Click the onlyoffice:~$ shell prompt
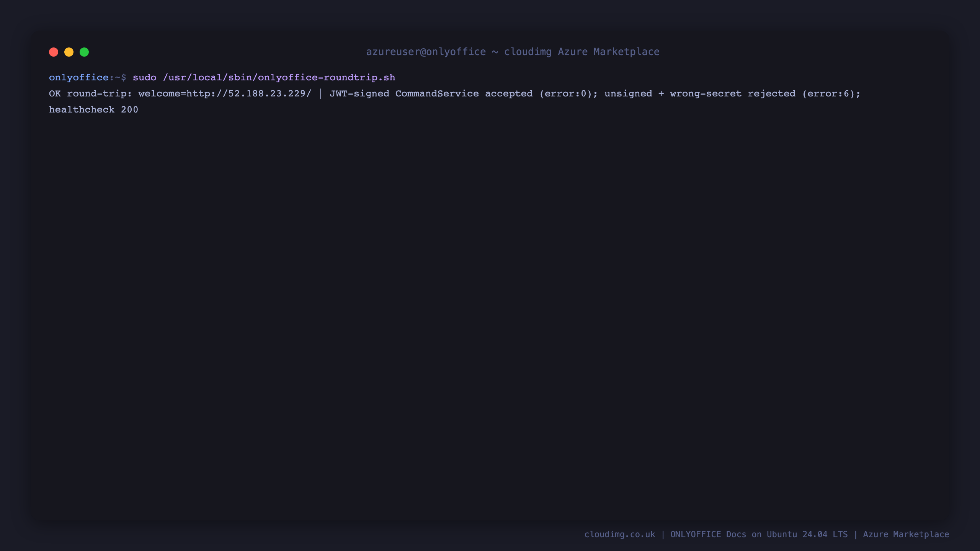This screenshot has width=980, height=551. pos(87,78)
